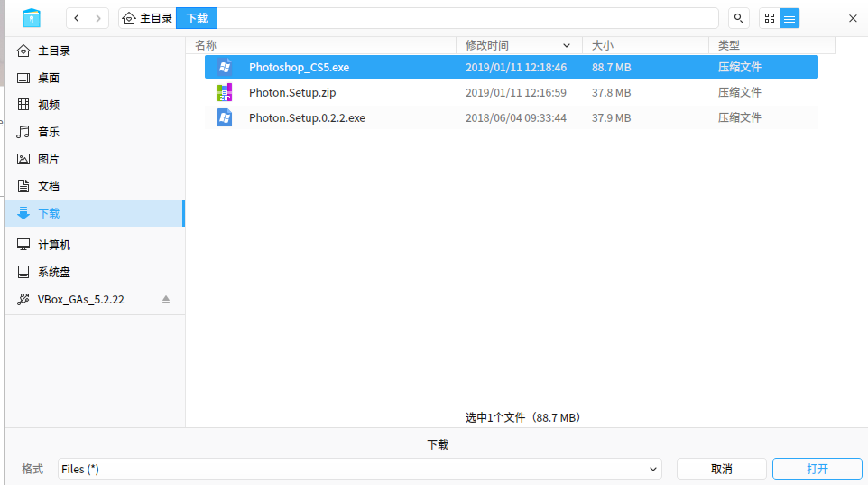Open 文档 in the sidebar
The width and height of the screenshot is (868, 485).
pyautogui.click(x=95, y=186)
